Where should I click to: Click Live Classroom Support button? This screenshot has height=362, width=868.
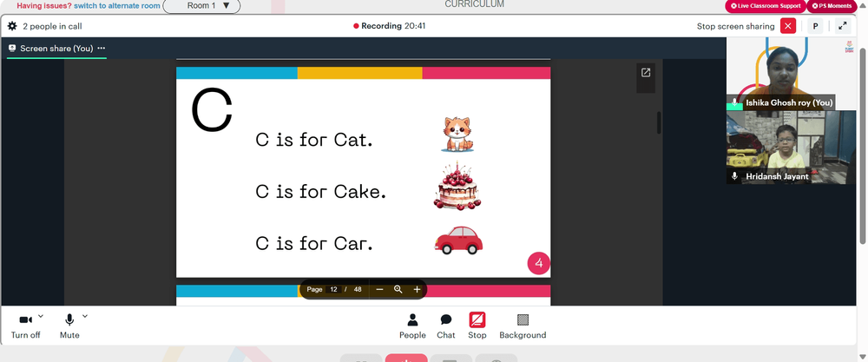click(766, 6)
